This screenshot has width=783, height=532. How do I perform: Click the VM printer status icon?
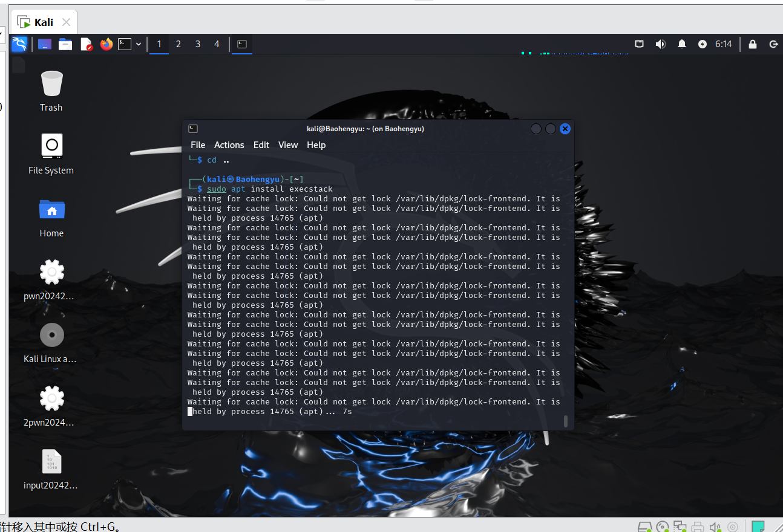(x=698, y=527)
